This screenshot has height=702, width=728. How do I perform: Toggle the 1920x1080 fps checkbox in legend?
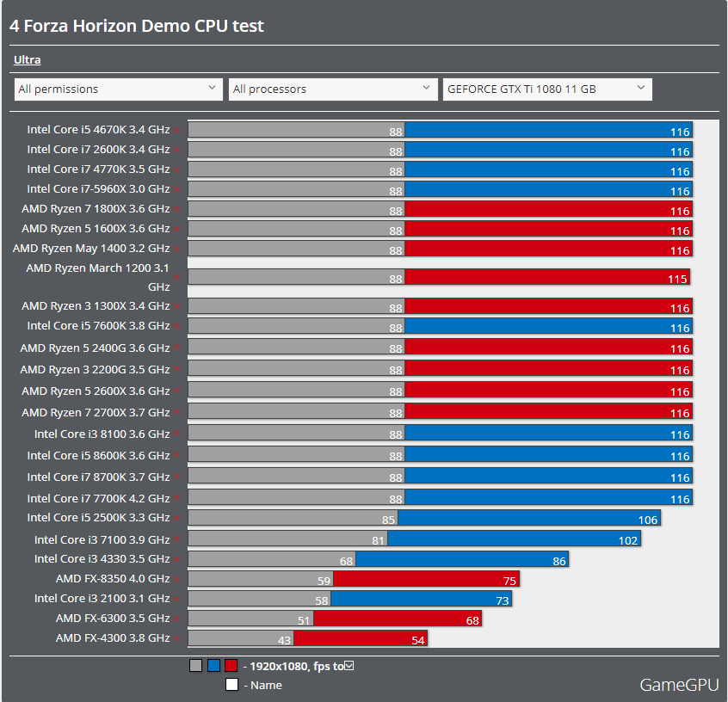pos(349,666)
